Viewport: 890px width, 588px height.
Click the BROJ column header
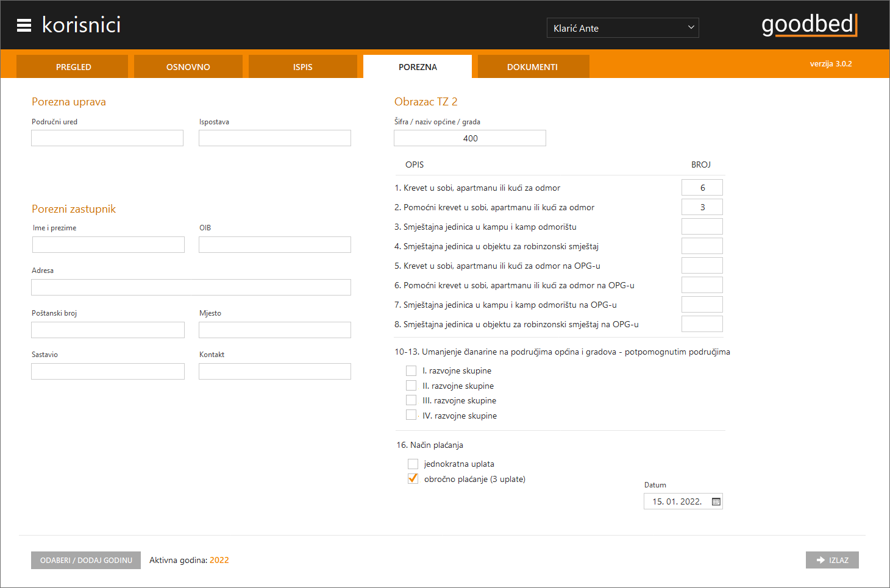click(x=701, y=165)
